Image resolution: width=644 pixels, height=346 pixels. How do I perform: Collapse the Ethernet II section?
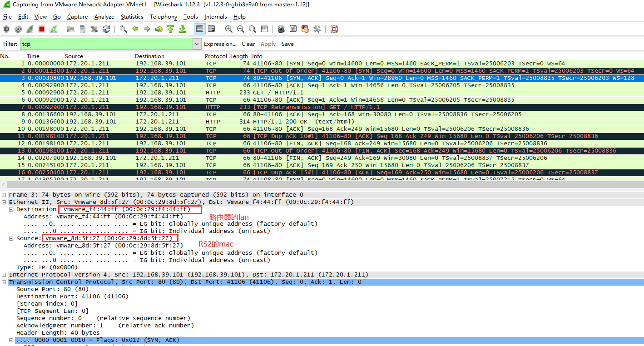coord(4,202)
